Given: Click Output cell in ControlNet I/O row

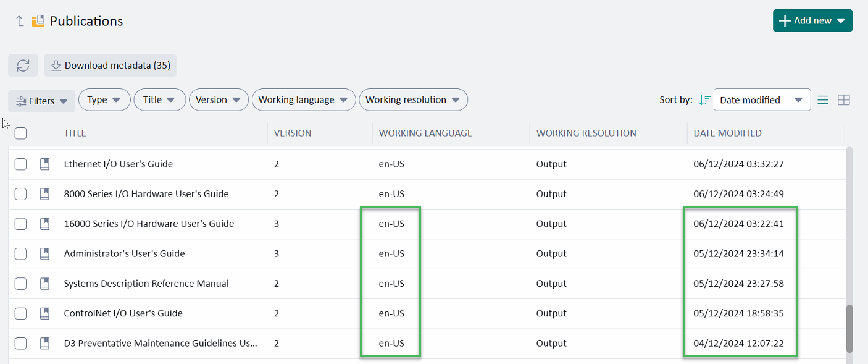Looking at the screenshot, I should (551, 313).
